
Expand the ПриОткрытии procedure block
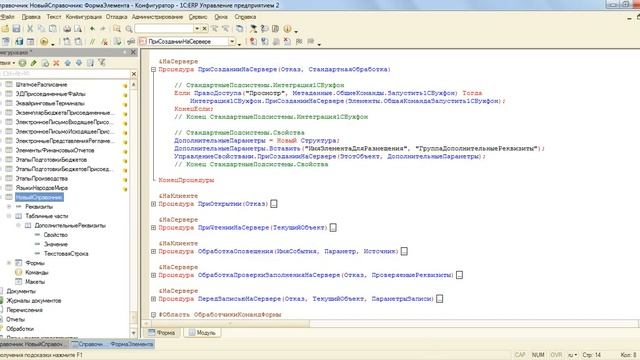click(x=153, y=204)
